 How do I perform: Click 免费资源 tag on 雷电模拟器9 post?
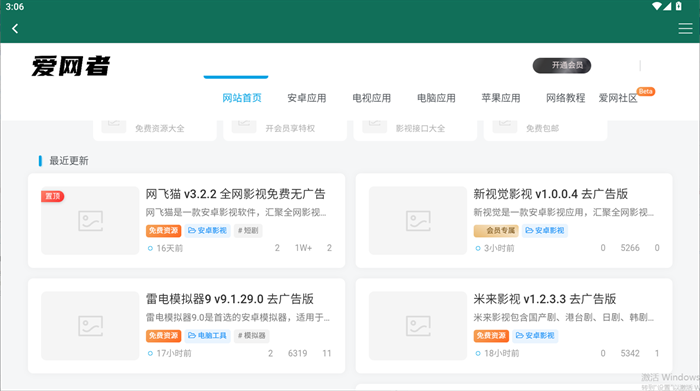point(163,336)
